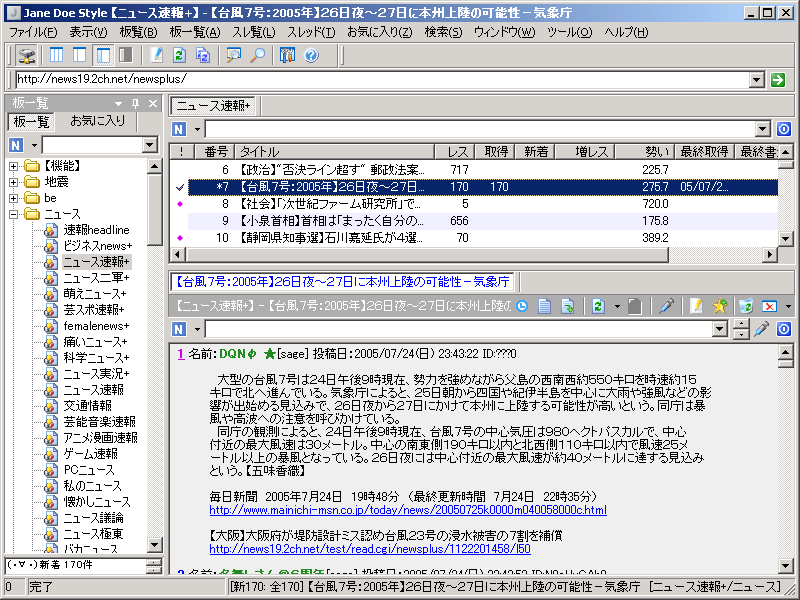
Task: Click the stepper up arrow in thread search bar
Action: click(740, 324)
